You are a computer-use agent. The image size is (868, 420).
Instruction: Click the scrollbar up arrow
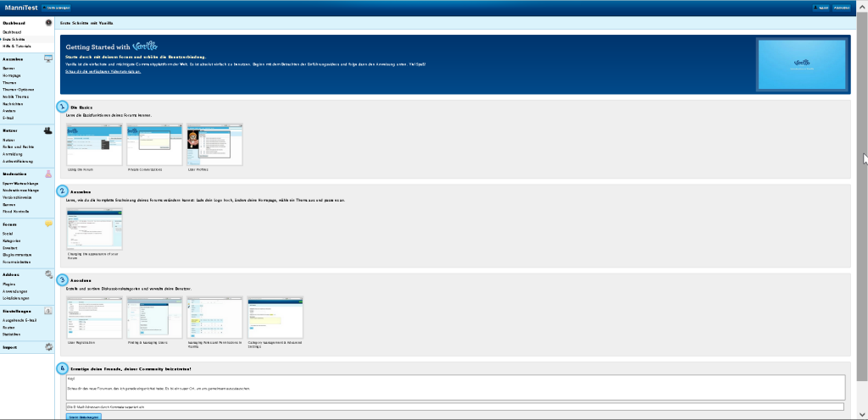[862, 6]
